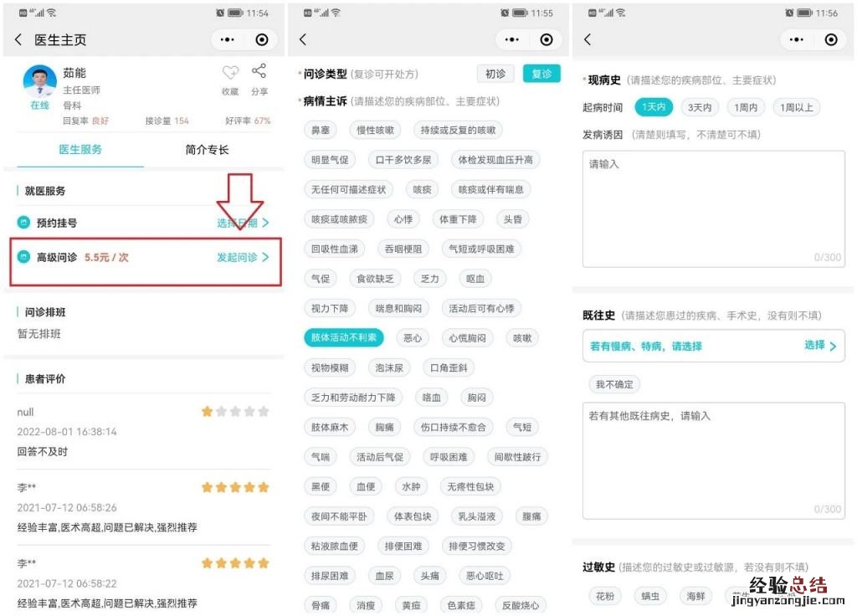Select the 持续或反复的咳嗽 tag
This screenshot has height=616, width=857.
point(458,130)
